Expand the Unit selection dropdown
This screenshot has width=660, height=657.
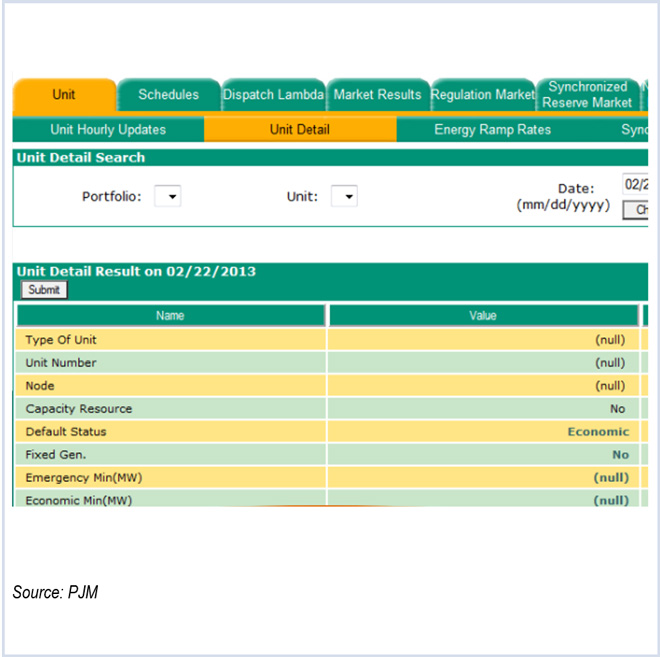[344, 197]
